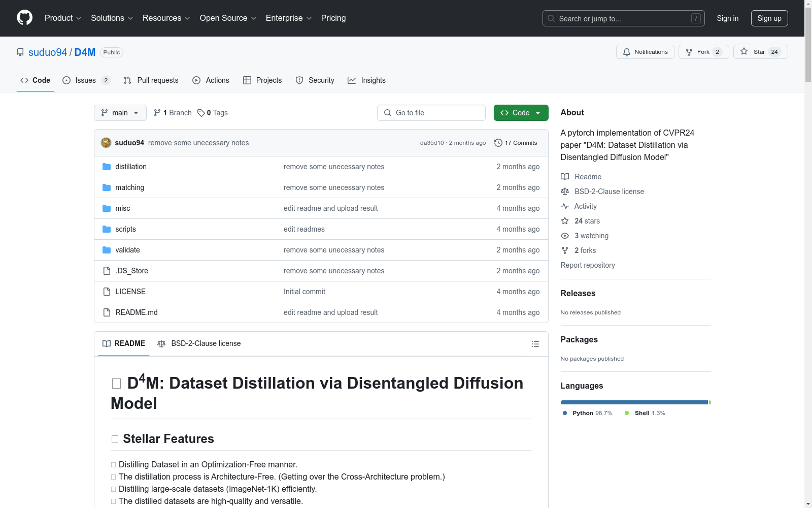812x508 pixels.
Task: Select the BSD-2-Clause license tab
Action: click(199, 344)
